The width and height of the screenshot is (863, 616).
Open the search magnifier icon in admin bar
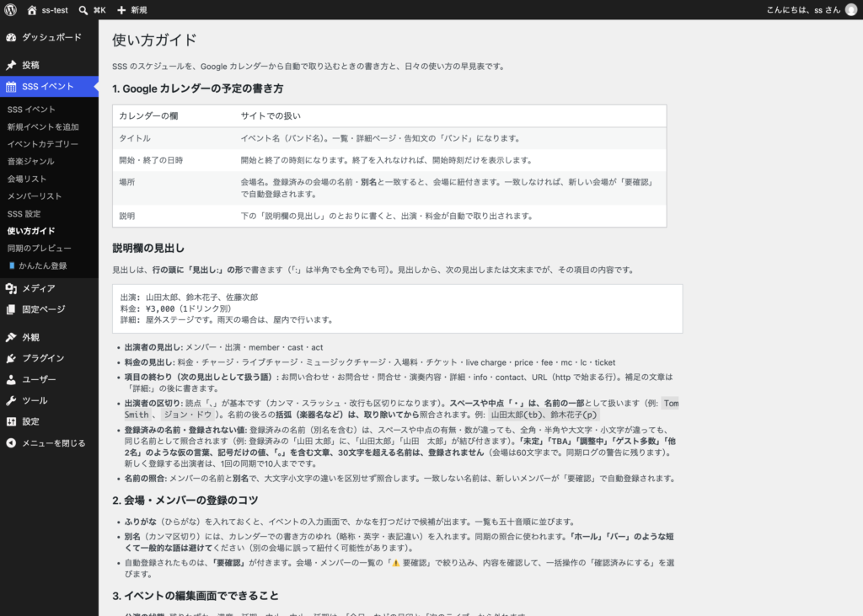pyautogui.click(x=83, y=10)
